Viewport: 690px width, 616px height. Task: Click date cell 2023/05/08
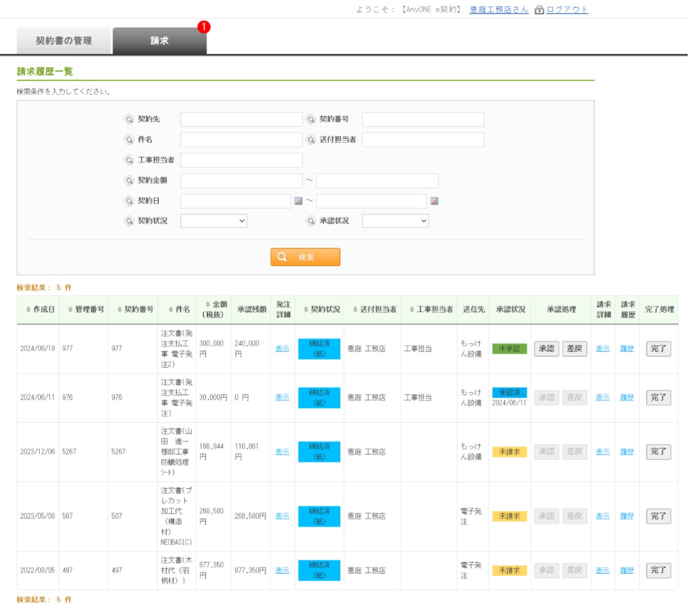click(x=38, y=516)
